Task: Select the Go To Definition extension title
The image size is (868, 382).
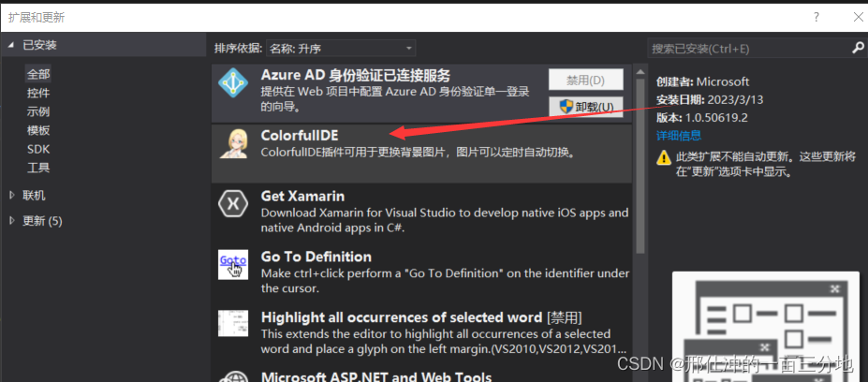Action: (316, 257)
